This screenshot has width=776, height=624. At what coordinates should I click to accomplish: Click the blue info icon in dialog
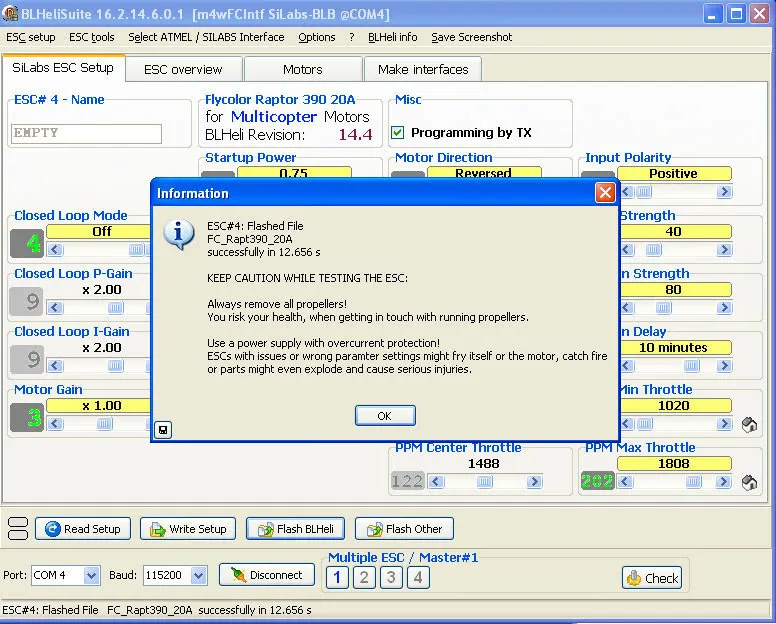click(179, 234)
